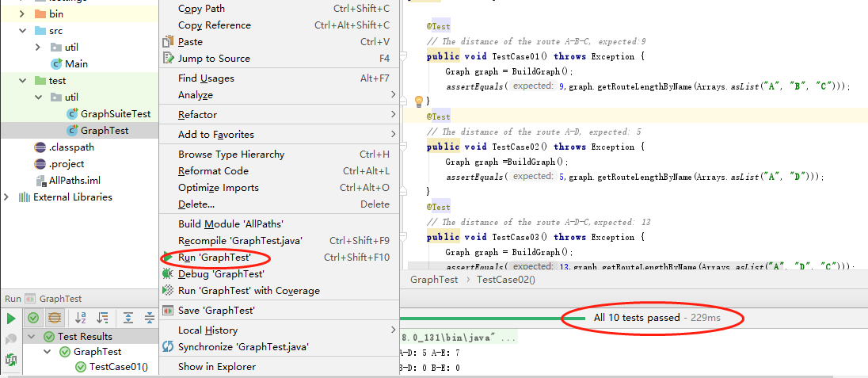Click 'All 10 tests passed' status text
Viewport: 868px width, 378px height.
[x=637, y=318]
